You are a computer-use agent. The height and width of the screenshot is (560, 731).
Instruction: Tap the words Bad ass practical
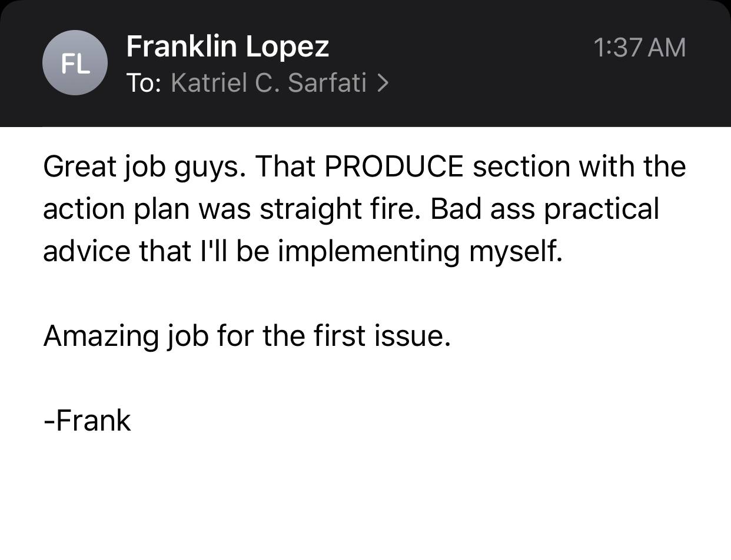point(544,209)
